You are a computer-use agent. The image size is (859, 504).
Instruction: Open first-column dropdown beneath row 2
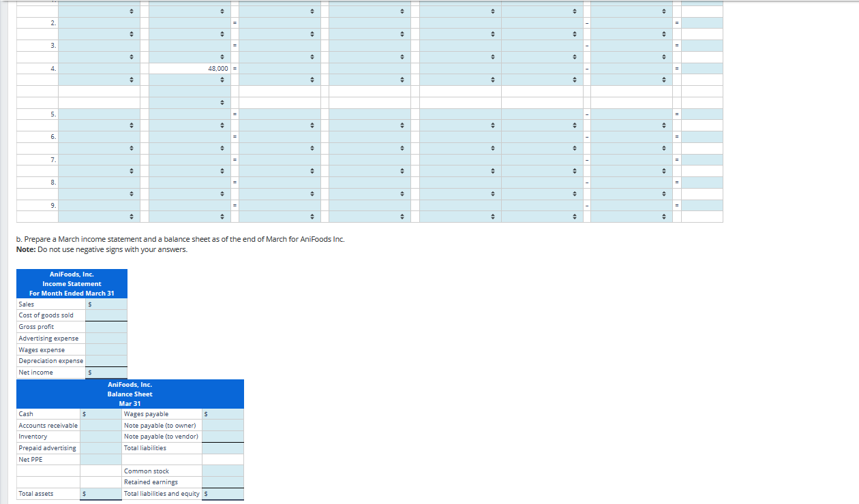pyautogui.click(x=99, y=34)
